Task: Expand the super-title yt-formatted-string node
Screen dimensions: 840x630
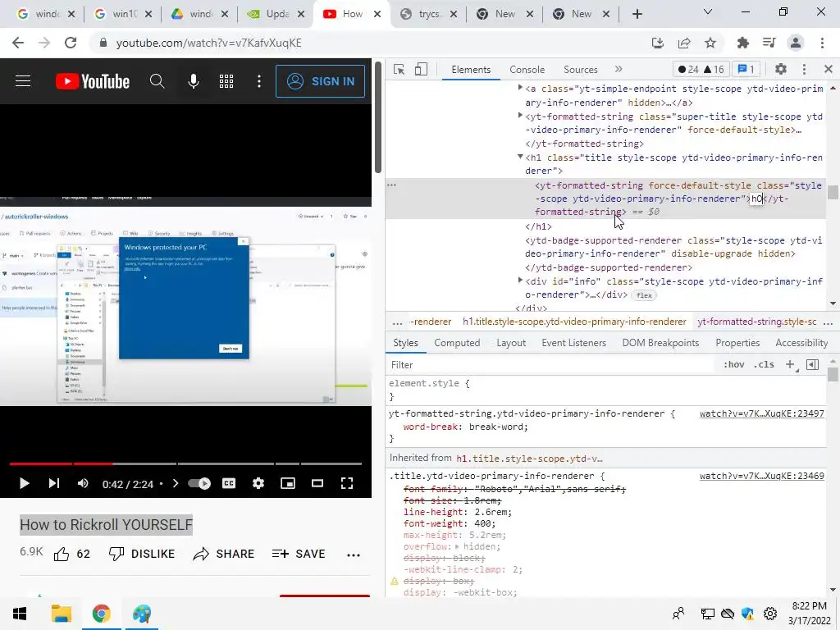Action: 519,115
